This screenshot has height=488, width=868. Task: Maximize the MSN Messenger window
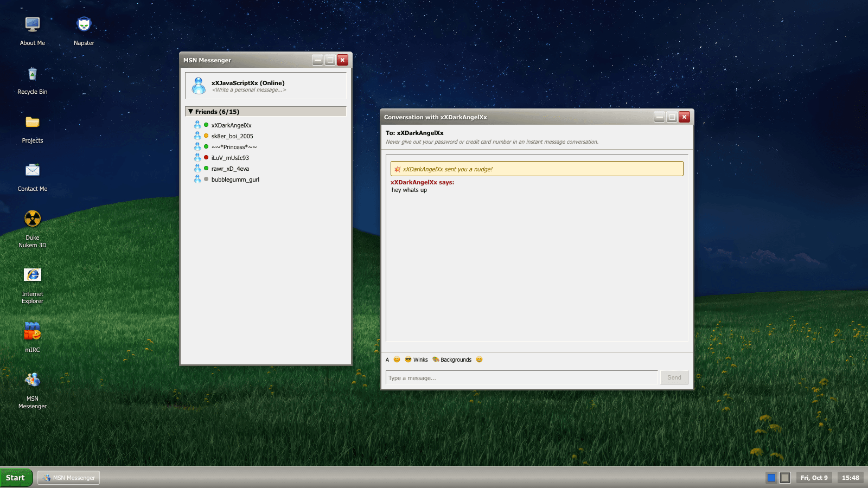point(330,60)
